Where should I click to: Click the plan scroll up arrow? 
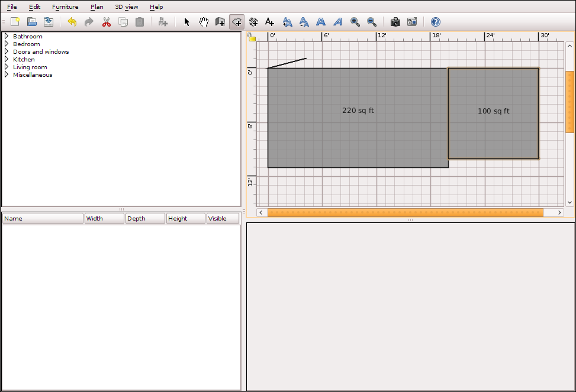click(569, 46)
